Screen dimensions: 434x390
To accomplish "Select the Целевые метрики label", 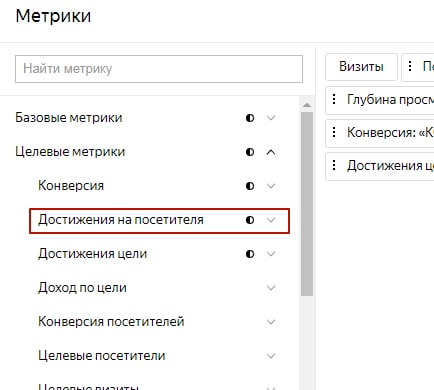I will point(70,152).
